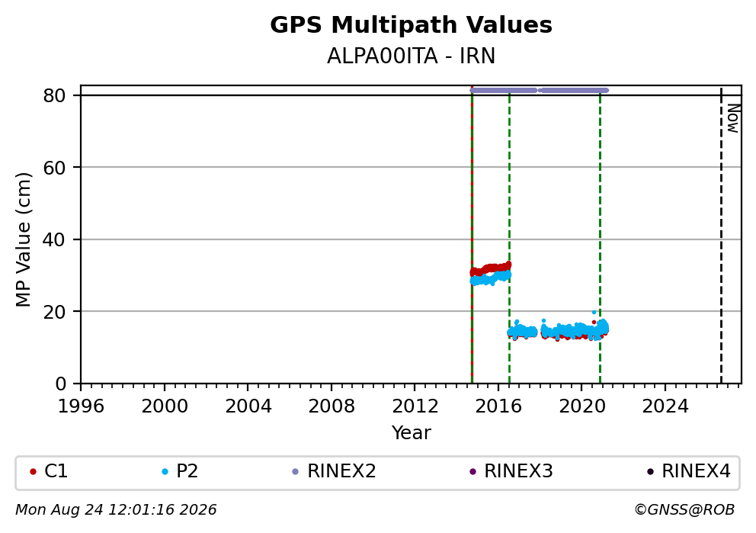Click the chart title "GPS Multipath Values"
The image size is (756, 533).
411,25
